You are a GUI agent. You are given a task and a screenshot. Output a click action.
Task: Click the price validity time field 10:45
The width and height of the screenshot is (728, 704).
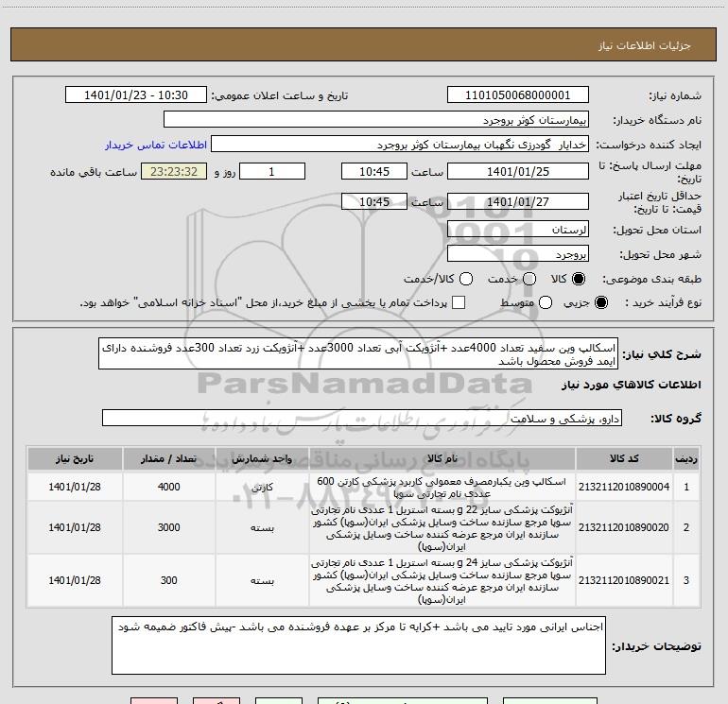(374, 201)
